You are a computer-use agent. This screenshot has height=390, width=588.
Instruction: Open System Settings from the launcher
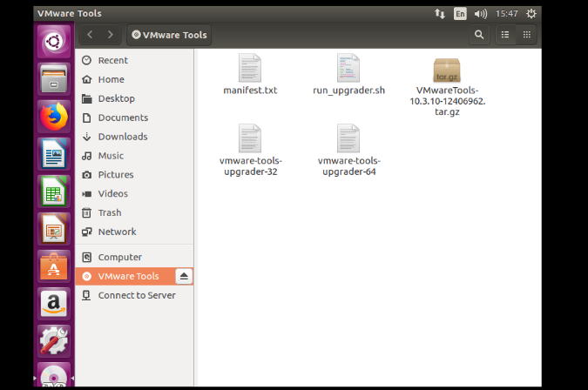54,341
